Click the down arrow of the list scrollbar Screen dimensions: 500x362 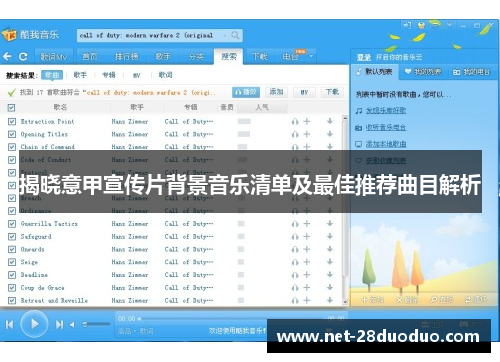[345, 302]
